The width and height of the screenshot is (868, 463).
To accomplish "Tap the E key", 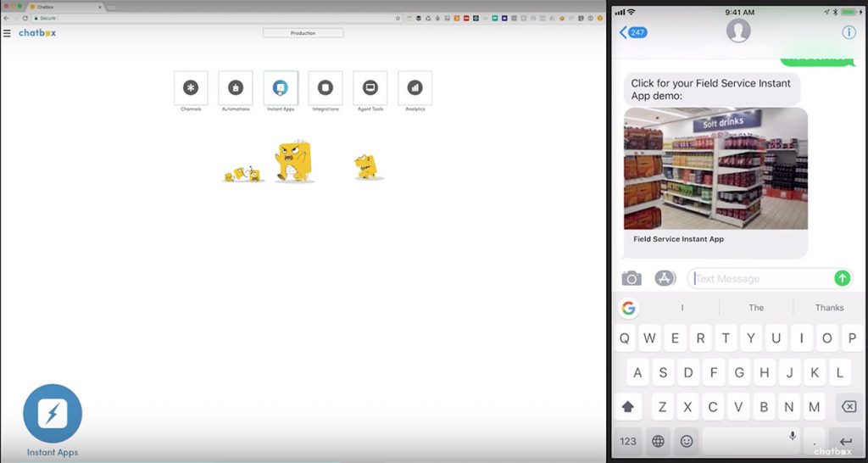I will [675, 338].
